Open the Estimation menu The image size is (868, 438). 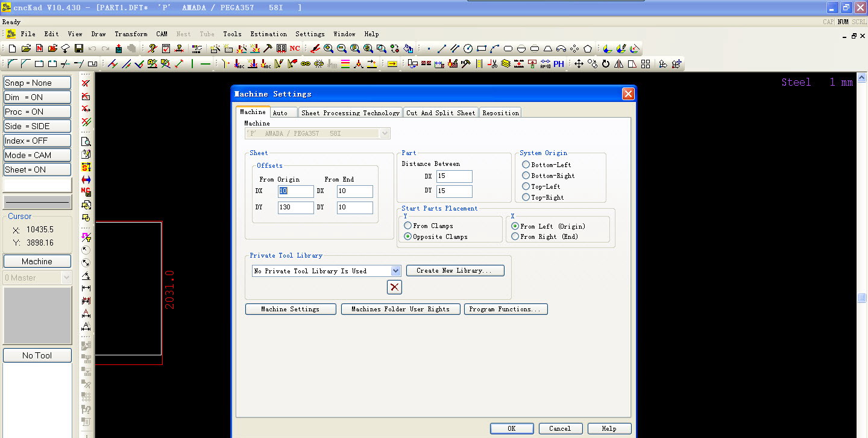point(269,34)
